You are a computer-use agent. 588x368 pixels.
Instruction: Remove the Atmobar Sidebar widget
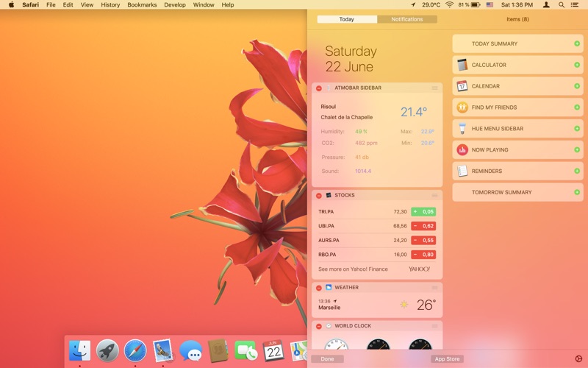(319, 88)
